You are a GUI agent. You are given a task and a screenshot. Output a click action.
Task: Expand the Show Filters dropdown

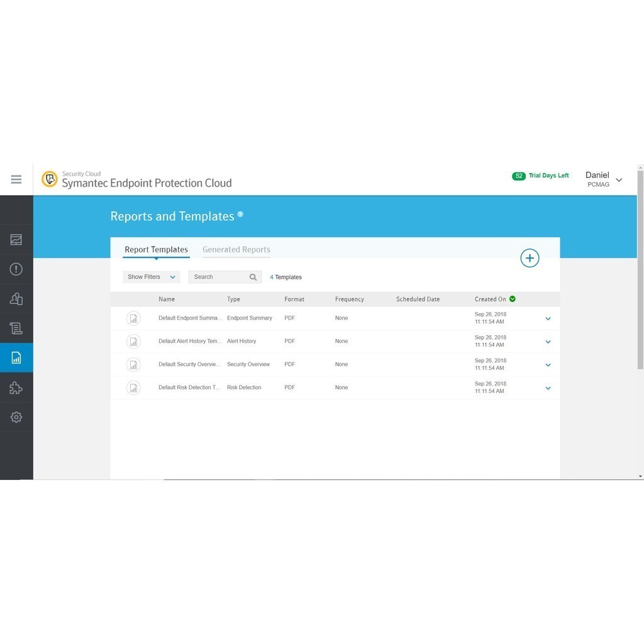pos(151,277)
